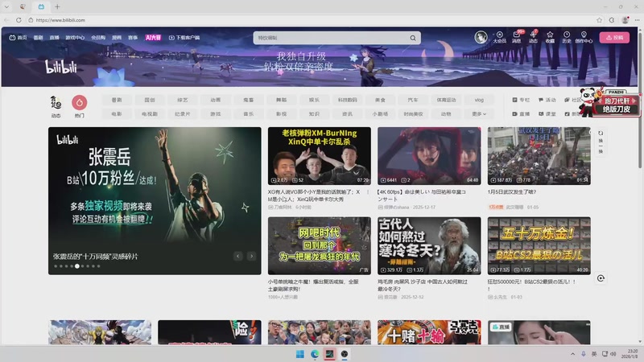Click the 活动 flag icon
The height and width of the screenshot is (362, 644).
pyautogui.click(x=541, y=100)
